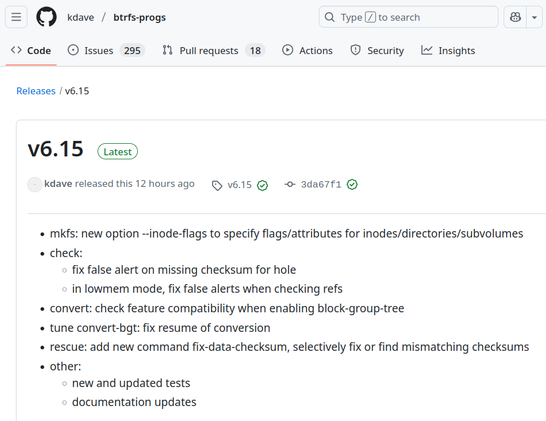Open the Actions tab
This screenshot has height=421, width=546.
coord(307,50)
